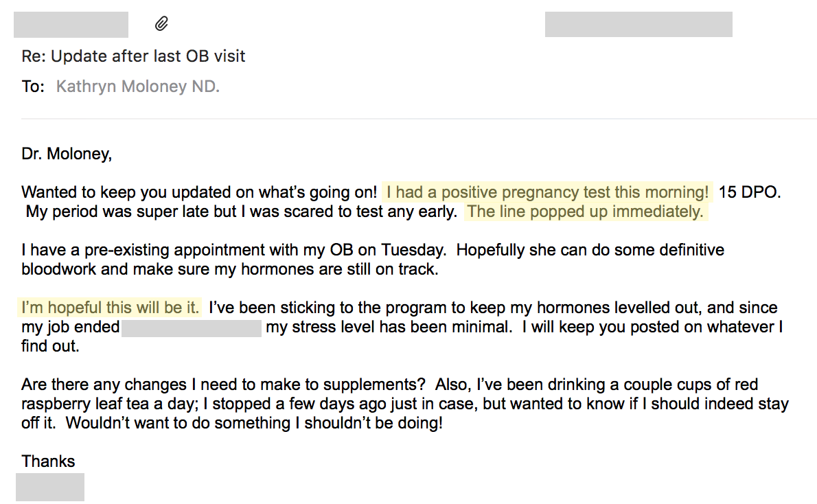Click the closing word Thanks
This screenshot has width=817, height=504.
coord(48,461)
